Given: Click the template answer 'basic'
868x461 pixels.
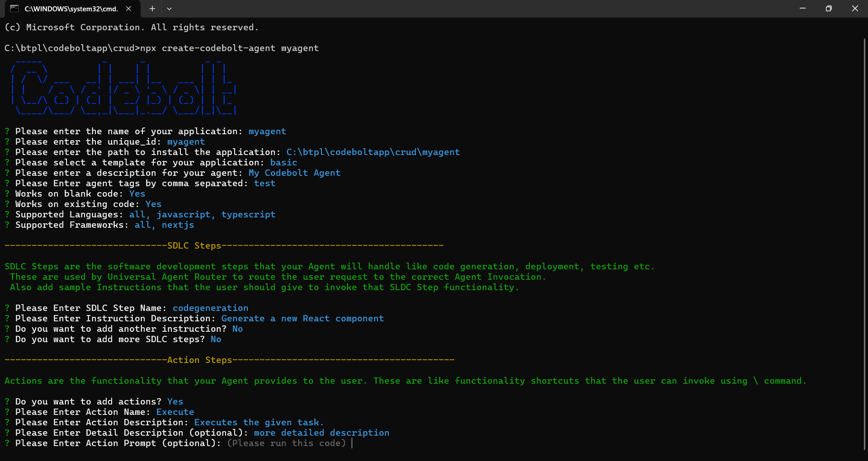Looking at the screenshot, I should click(x=283, y=163).
